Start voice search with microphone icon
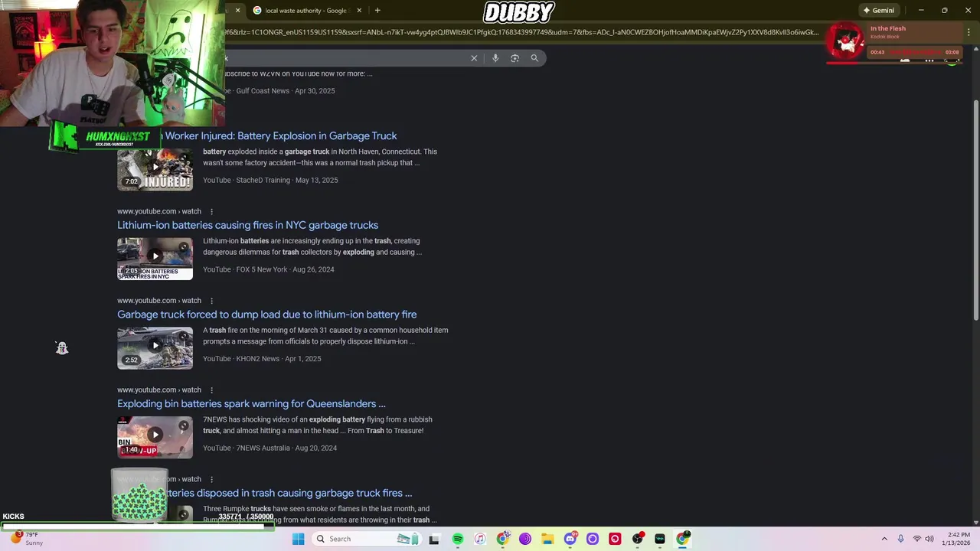 (495, 58)
